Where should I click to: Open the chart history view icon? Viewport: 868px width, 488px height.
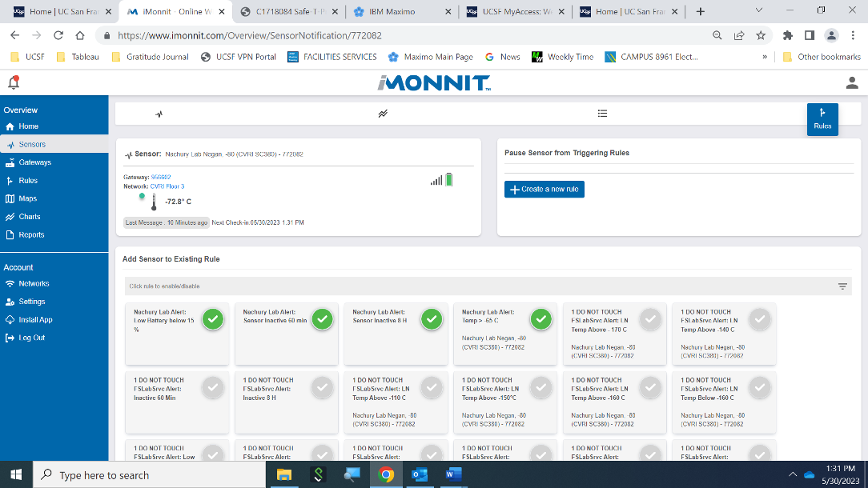pos(383,114)
